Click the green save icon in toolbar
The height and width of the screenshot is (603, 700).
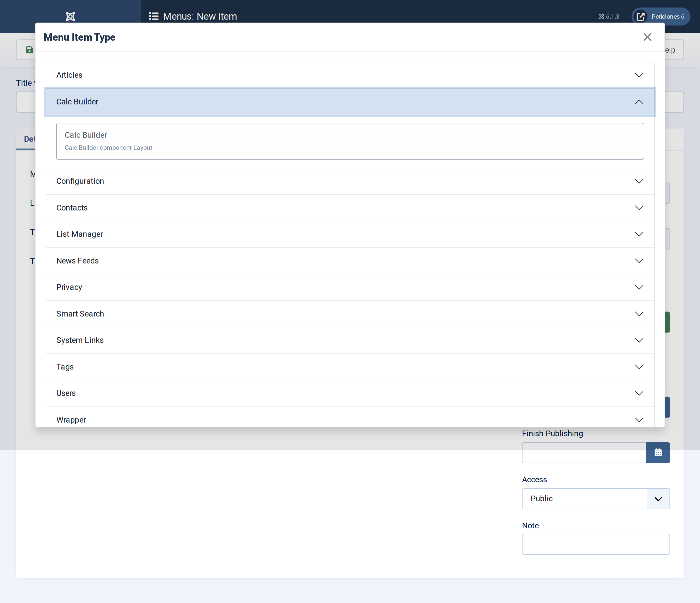pos(29,50)
